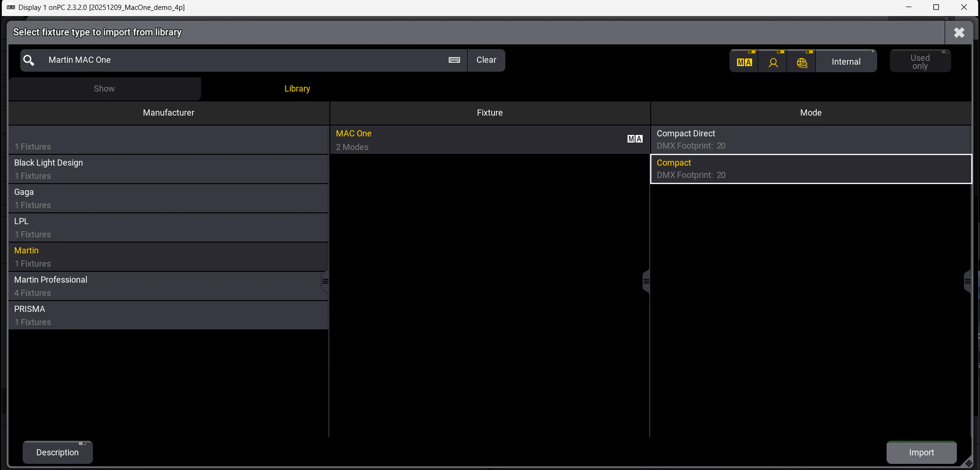
Task: Grab the Fixture list scroll handle
Action: [646, 282]
